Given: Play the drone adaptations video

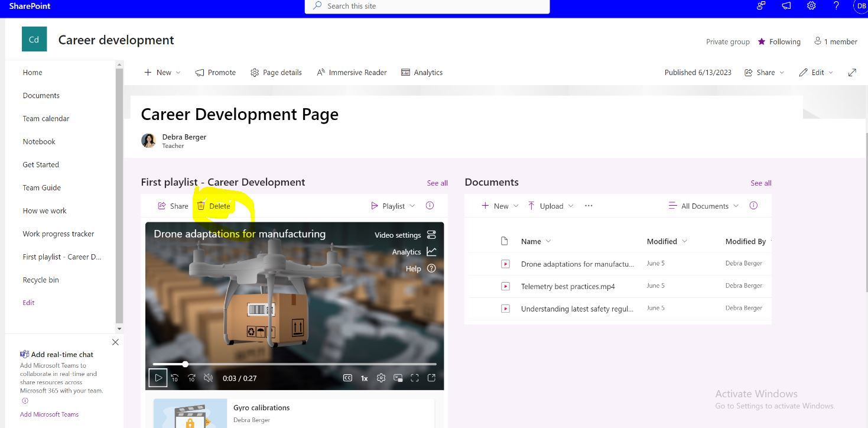Looking at the screenshot, I should click(x=158, y=378).
